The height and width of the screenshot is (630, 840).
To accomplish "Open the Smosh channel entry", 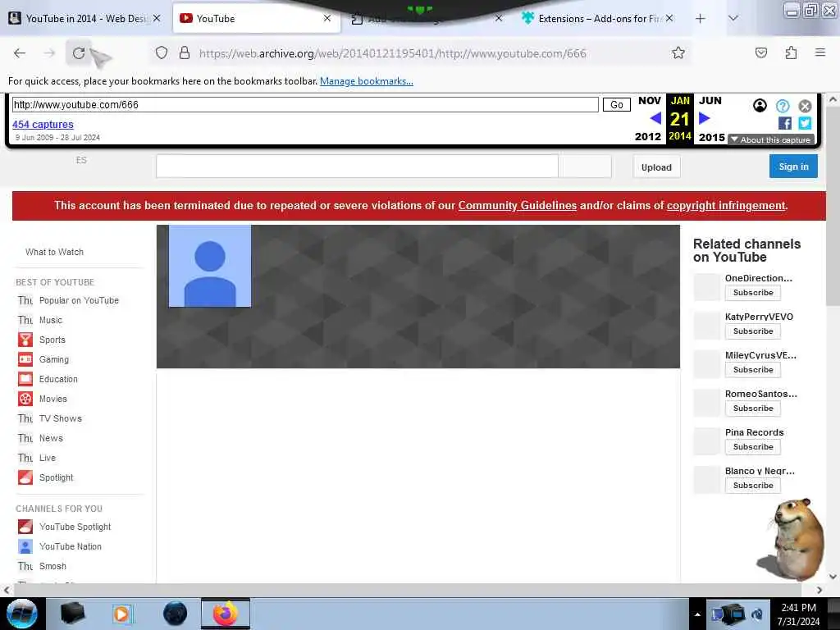I will pos(52,566).
